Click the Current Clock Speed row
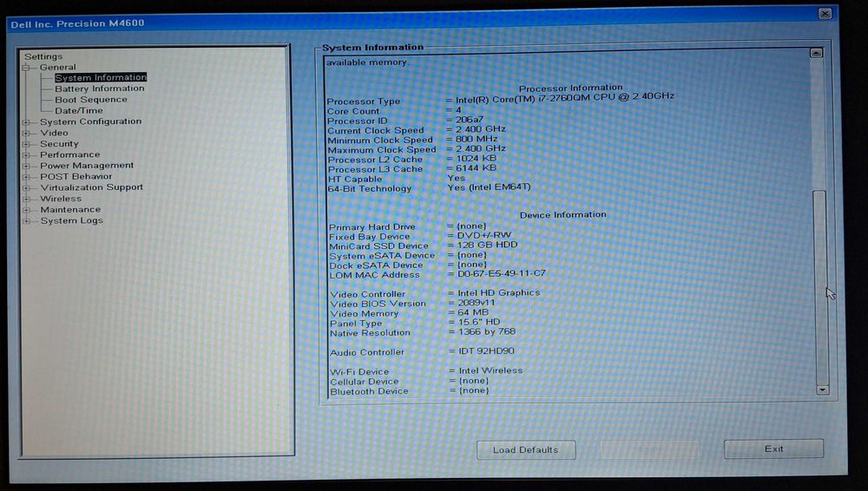868x491 pixels. coord(417,130)
